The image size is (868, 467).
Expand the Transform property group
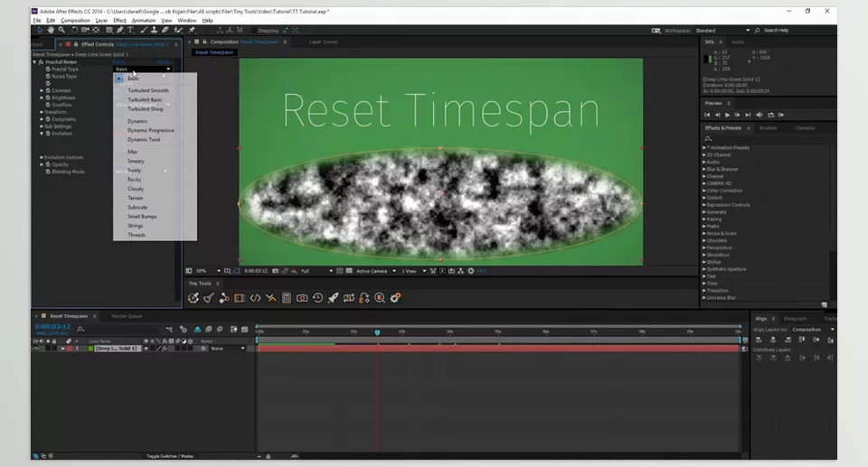pyautogui.click(x=42, y=112)
